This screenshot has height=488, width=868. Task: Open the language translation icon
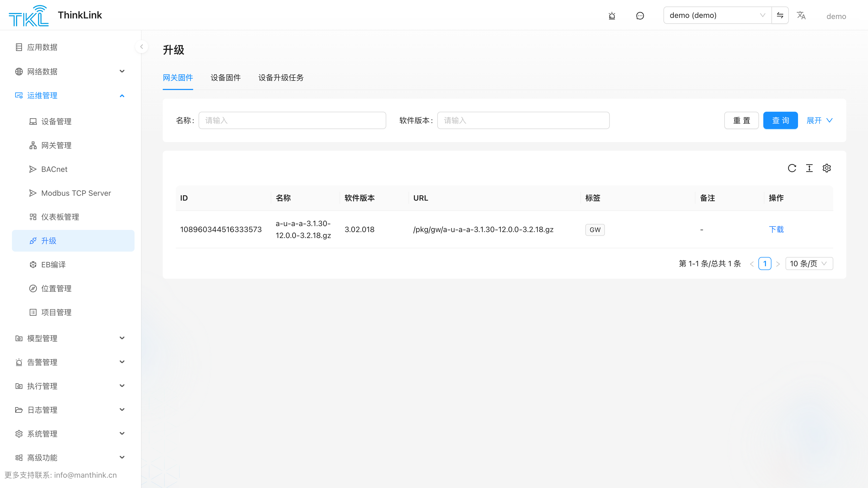click(x=801, y=15)
